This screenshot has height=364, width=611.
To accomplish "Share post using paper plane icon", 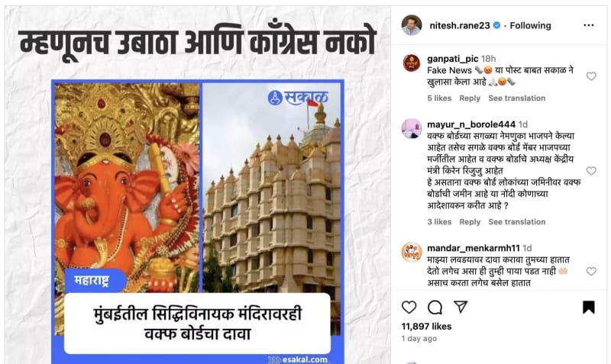I will pyautogui.click(x=461, y=307).
